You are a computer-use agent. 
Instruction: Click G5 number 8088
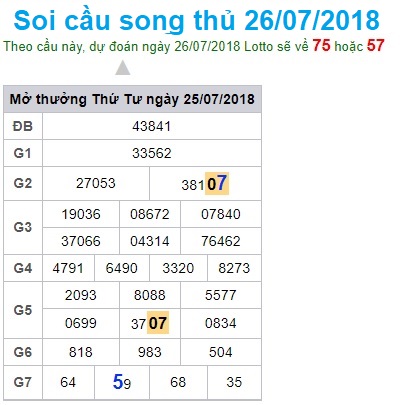pos(150,295)
